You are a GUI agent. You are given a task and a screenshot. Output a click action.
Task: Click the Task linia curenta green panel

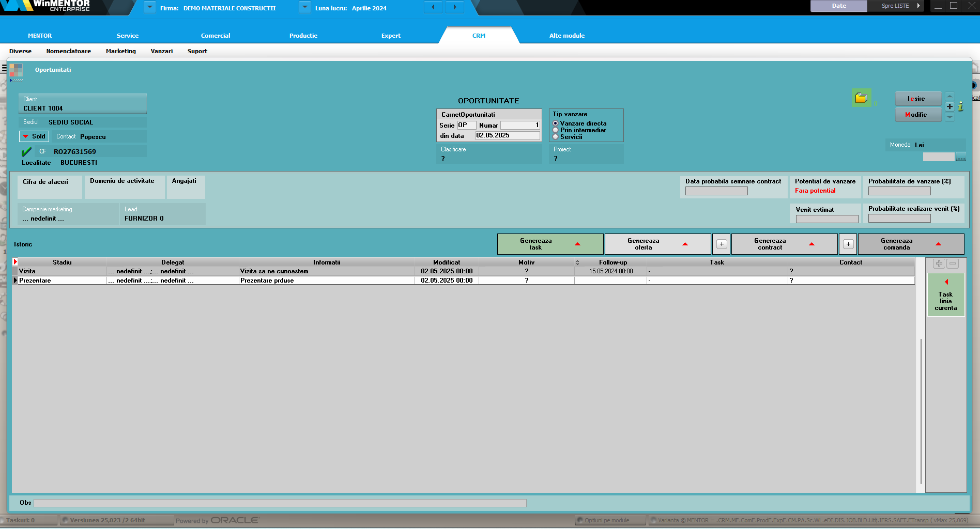(945, 295)
